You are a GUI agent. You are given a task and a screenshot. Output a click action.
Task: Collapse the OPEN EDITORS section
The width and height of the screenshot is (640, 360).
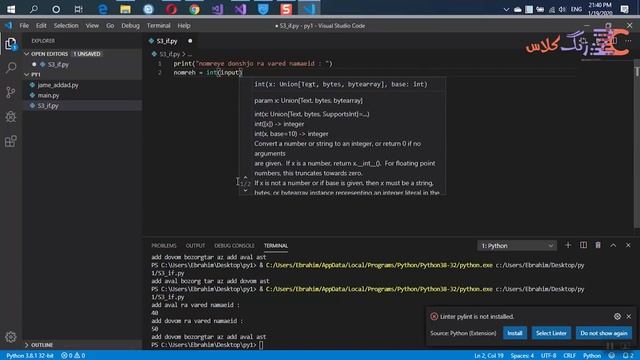click(82, 54)
